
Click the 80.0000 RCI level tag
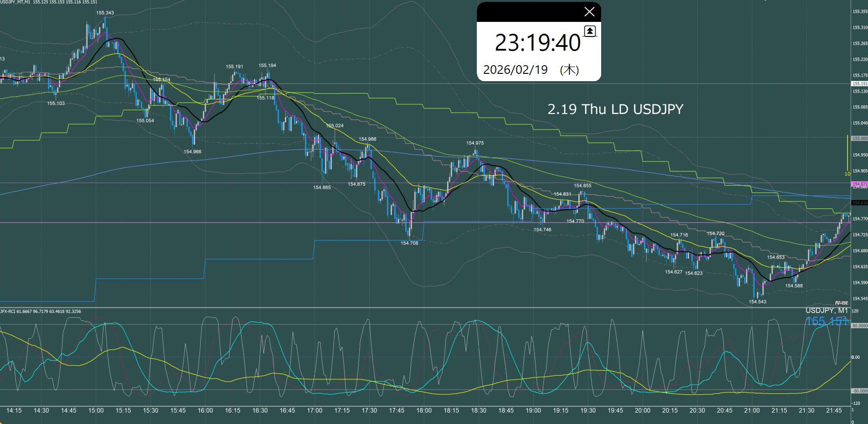point(859,326)
